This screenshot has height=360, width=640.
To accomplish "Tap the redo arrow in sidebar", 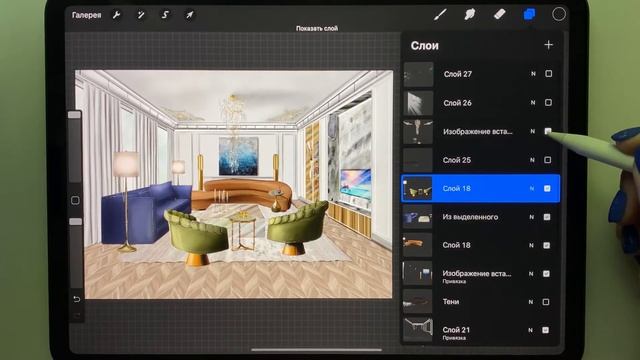I will (x=76, y=315).
